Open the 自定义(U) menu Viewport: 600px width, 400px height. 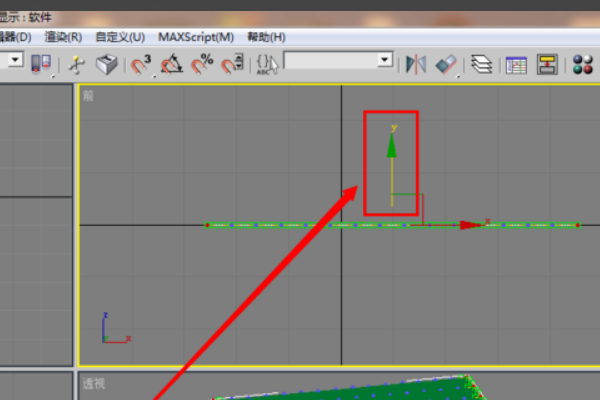tap(120, 37)
